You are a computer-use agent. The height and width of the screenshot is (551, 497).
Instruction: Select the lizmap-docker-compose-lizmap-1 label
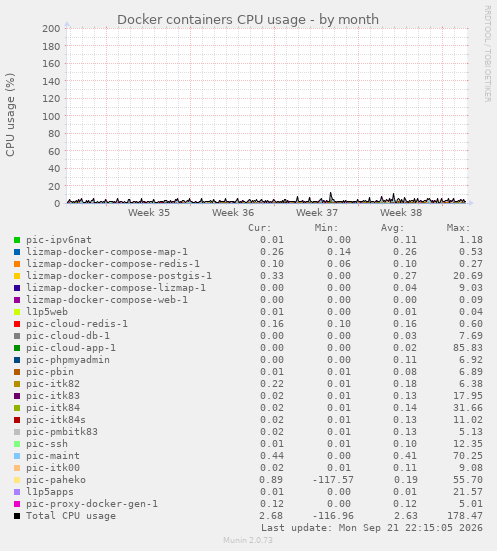coord(116,288)
